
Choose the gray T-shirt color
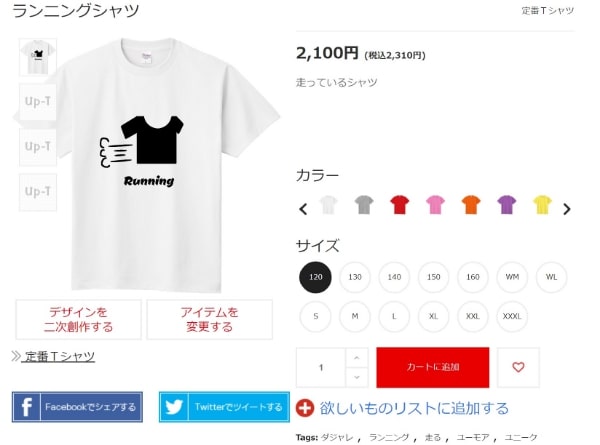click(x=364, y=204)
